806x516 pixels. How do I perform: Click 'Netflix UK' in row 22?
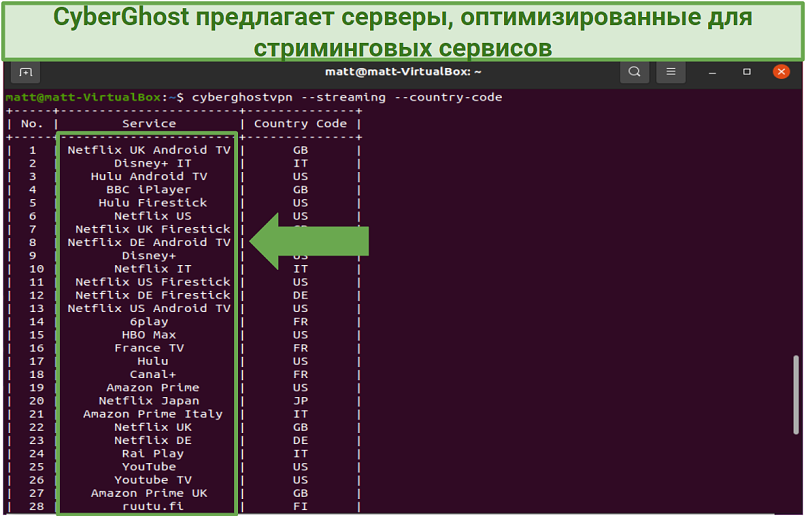click(x=153, y=427)
